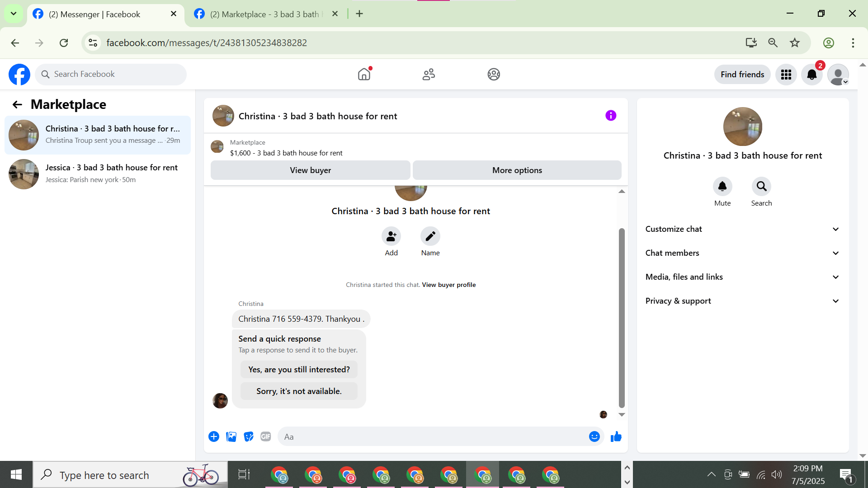The width and height of the screenshot is (868, 488).
Task: Choose a GIF to send
Action: point(265,436)
